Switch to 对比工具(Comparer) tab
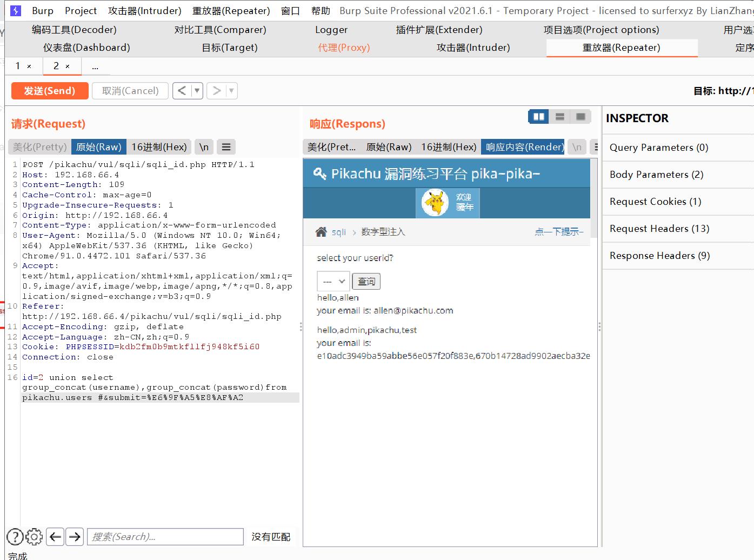The width and height of the screenshot is (754, 560). click(221, 30)
